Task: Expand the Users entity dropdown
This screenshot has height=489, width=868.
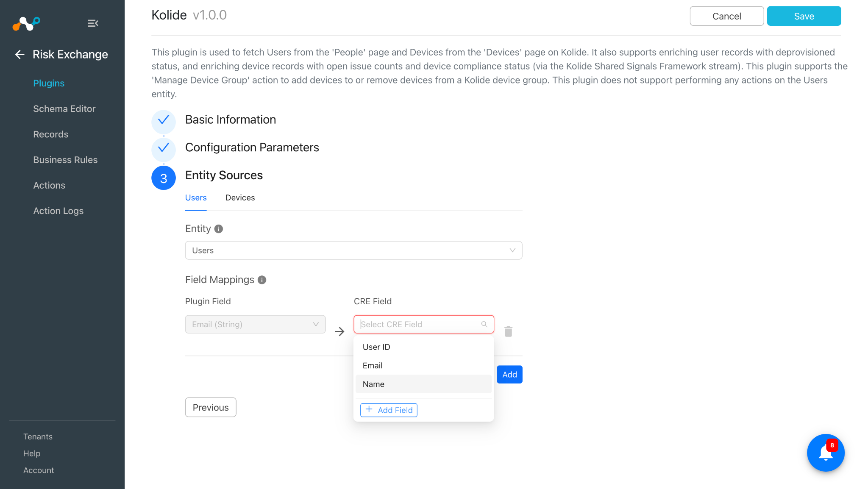Action: (x=353, y=250)
